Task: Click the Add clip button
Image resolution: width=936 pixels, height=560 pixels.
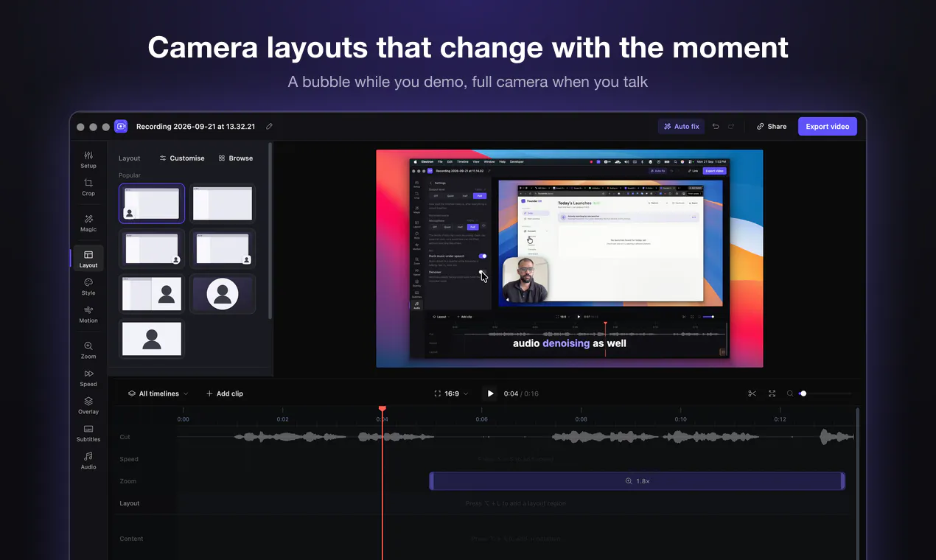Action: pos(225,393)
